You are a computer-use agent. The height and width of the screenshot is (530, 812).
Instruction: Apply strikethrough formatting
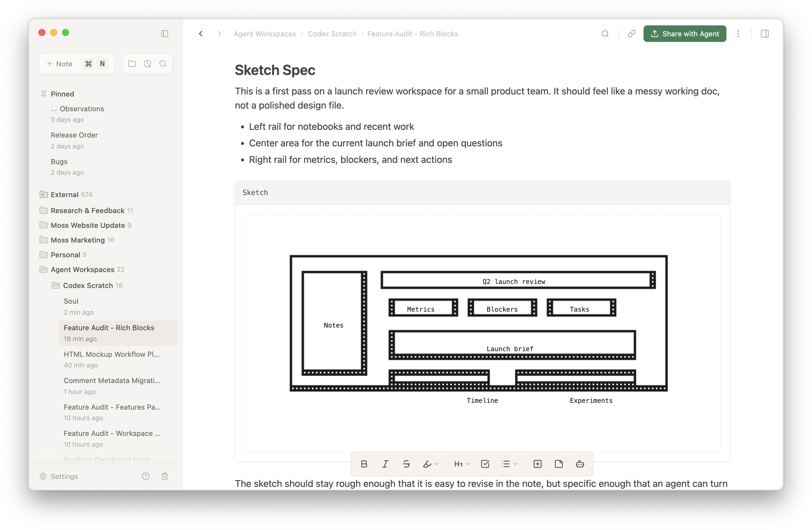(406, 464)
